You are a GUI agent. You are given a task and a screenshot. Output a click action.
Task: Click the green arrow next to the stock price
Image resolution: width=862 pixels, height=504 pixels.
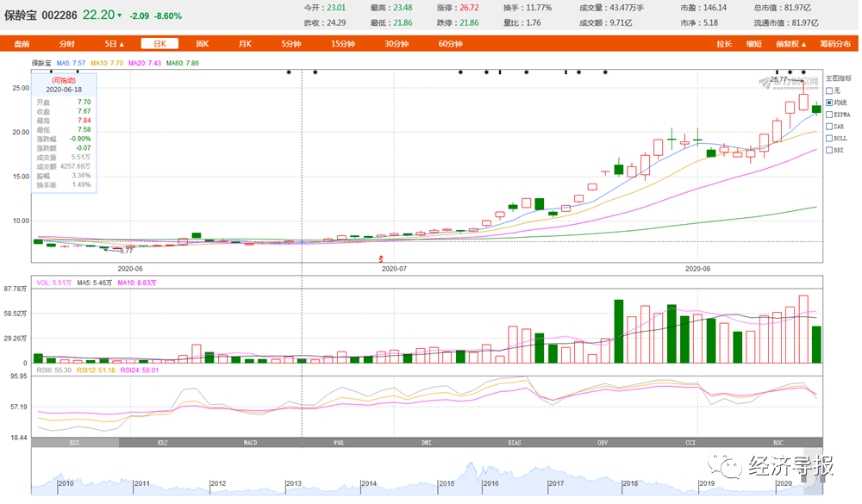(x=120, y=15)
